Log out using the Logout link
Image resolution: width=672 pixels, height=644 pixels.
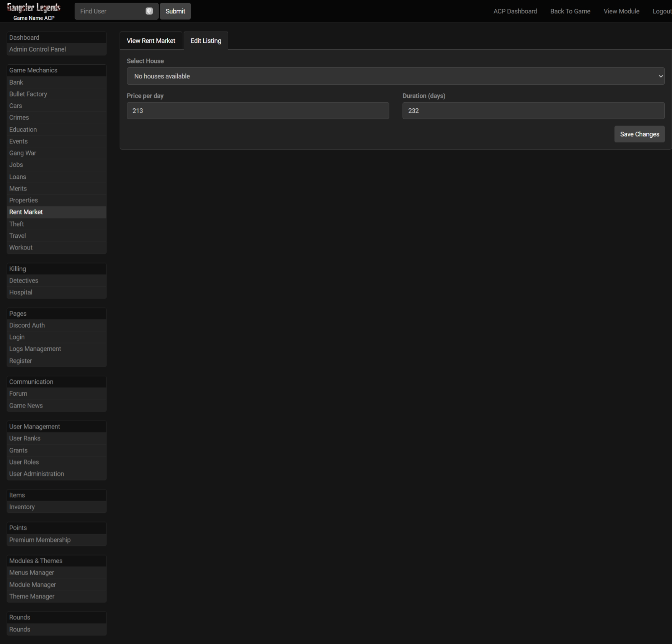click(662, 11)
